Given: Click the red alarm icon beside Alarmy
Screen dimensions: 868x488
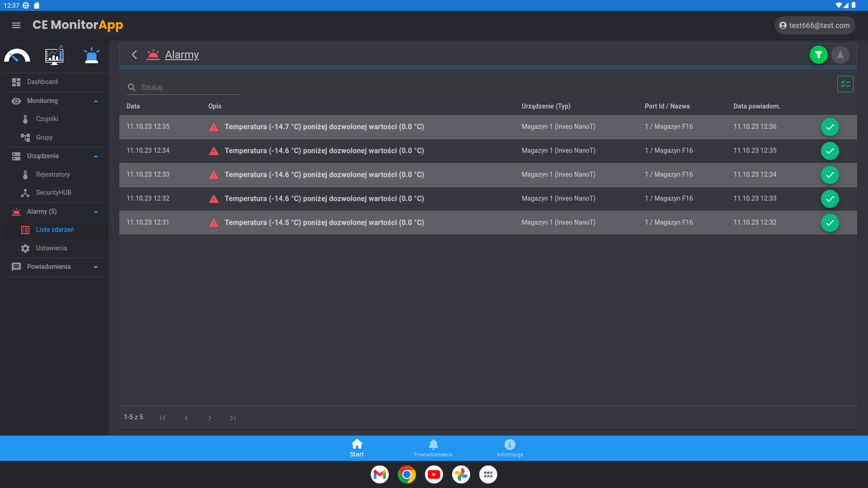Looking at the screenshot, I should point(153,55).
